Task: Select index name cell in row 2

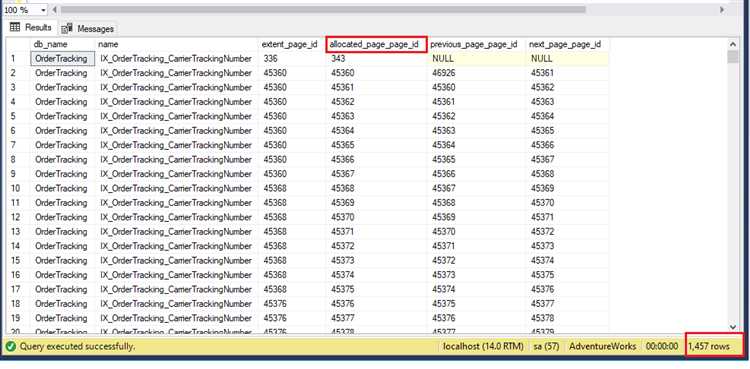Action: click(x=176, y=73)
